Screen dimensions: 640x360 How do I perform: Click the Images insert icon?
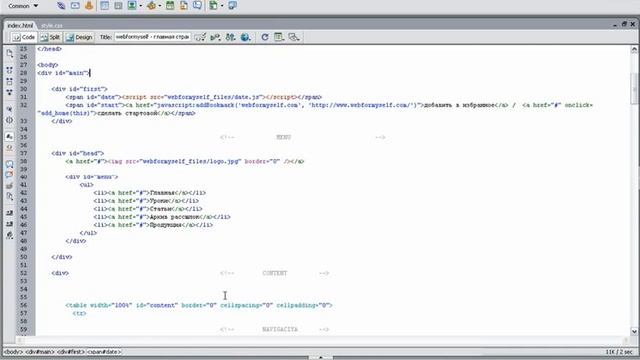132,6
